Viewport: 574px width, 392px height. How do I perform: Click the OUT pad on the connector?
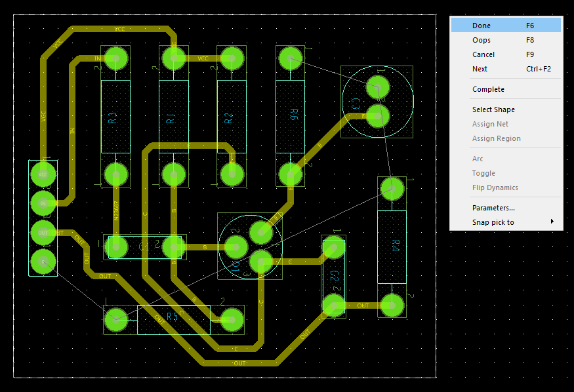43,233
